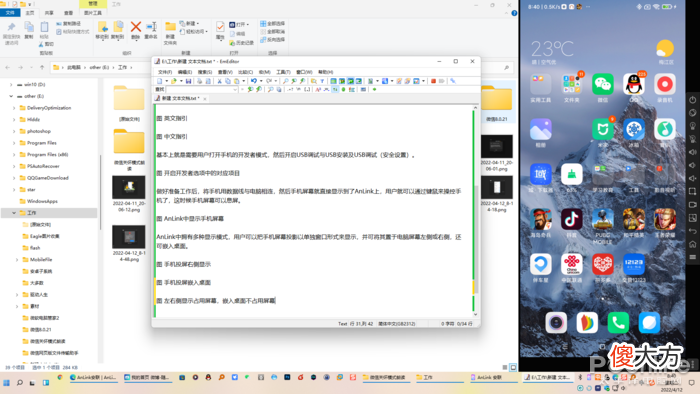Save the document with EmEditor's disk icon

tap(188, 81)
